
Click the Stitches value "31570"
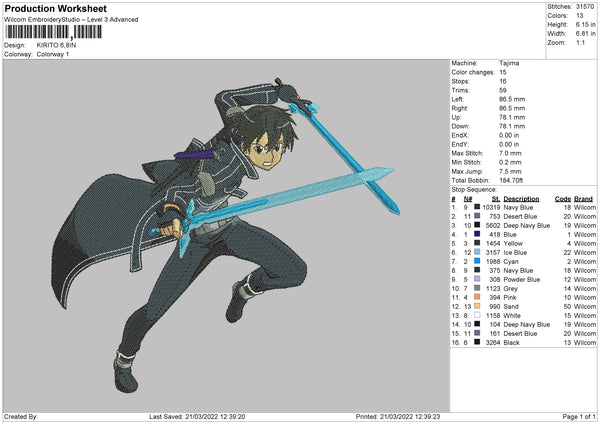pos(585,7)
